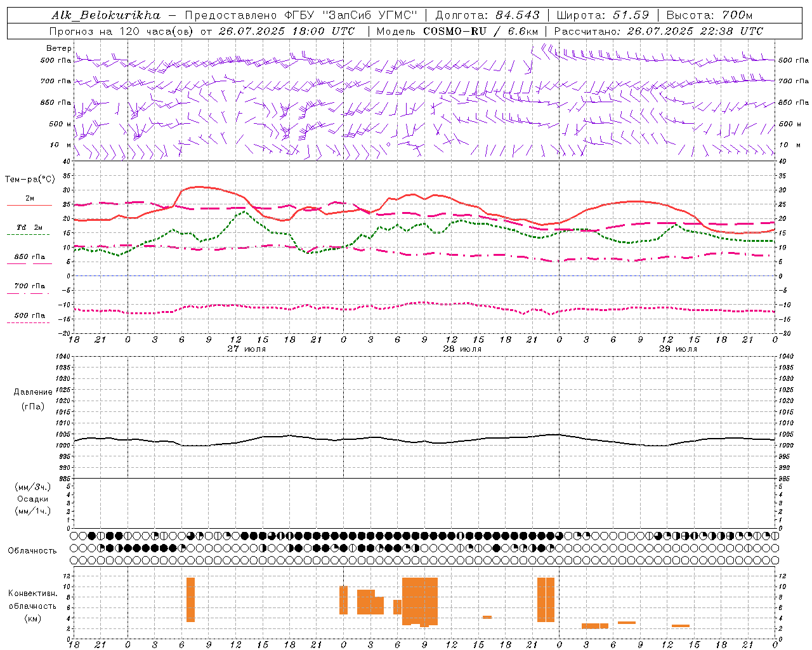
Task: Click the tall orange bar near 21h on 28 июля
Action: point(546,599)
